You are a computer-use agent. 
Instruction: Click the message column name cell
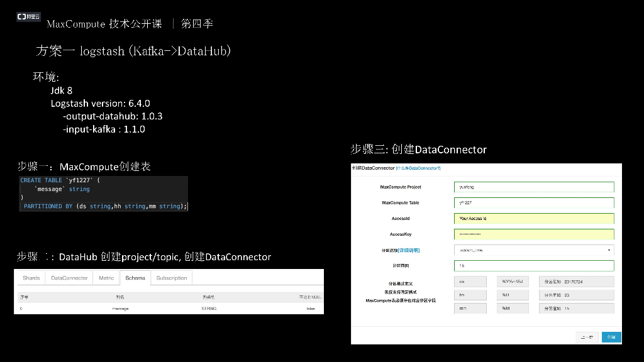120,308
